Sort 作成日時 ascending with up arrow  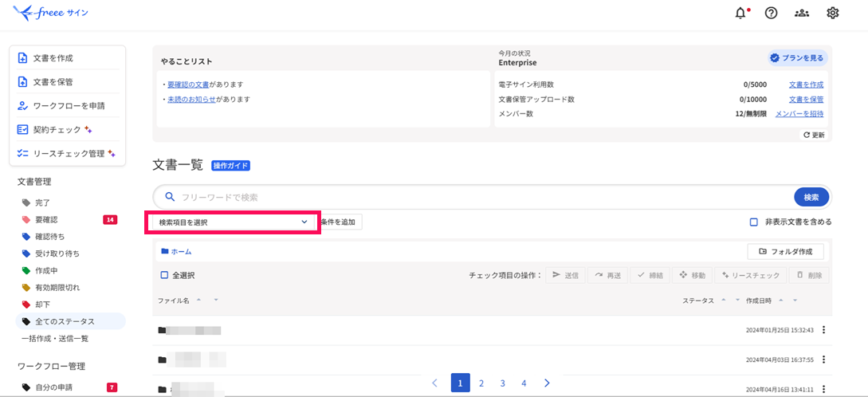click(x=780, y=300)
